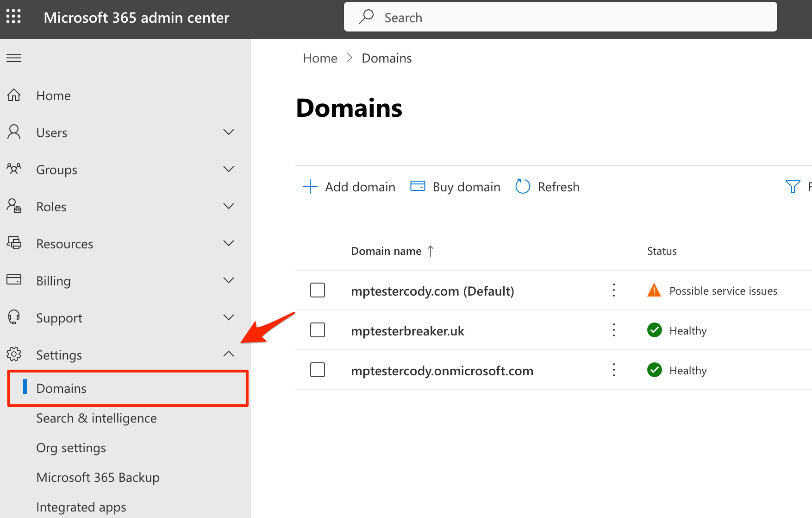The width and height of the screenshot is (812, 518).
Task: Click the Resources printer icon
Action: tap(14, 243)
